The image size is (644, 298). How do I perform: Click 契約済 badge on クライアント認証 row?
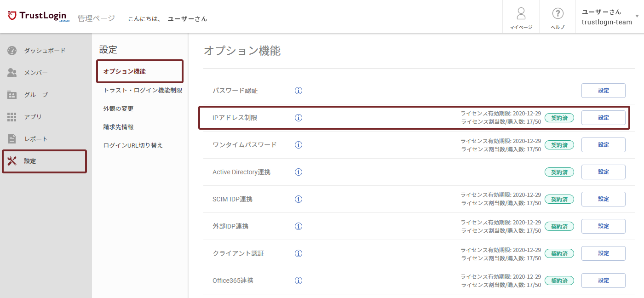tap(559, 253)
